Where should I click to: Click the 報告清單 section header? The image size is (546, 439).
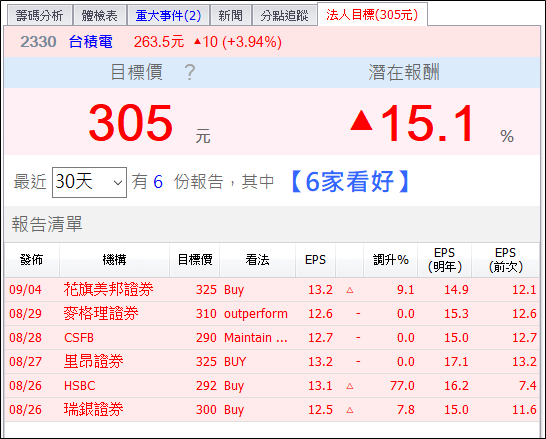47,224
